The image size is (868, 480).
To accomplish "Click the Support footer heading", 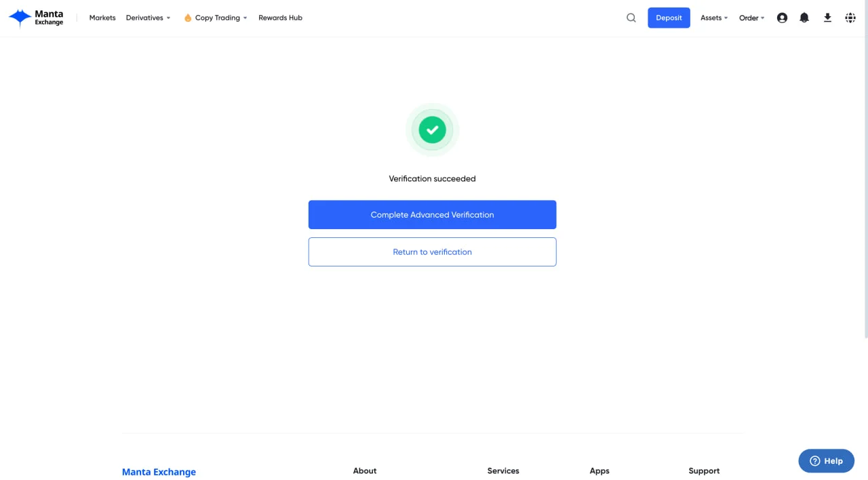I will click(704, 471).
